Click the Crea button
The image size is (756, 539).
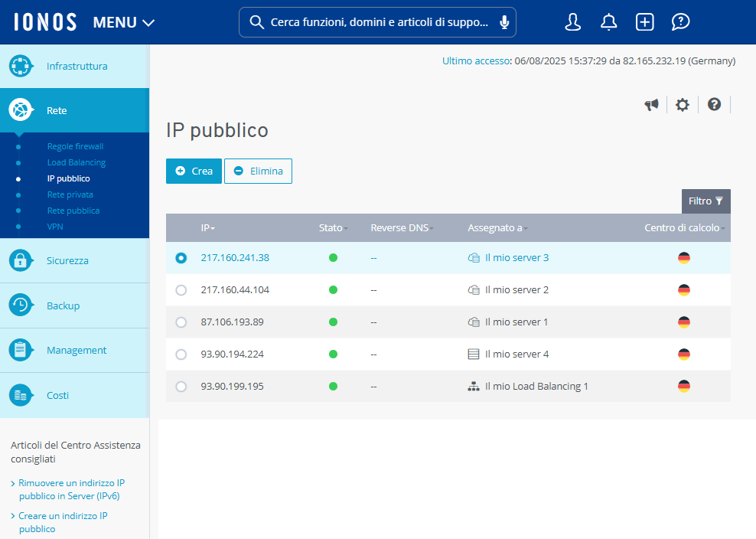(x=194, y=171)
